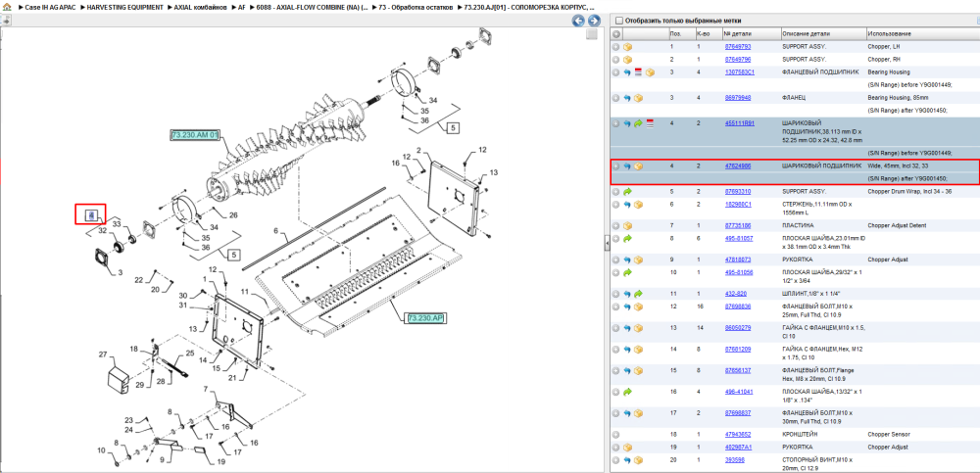Sort by 'Поз.' column header
980x473 pixels.
tap(675, 33)
